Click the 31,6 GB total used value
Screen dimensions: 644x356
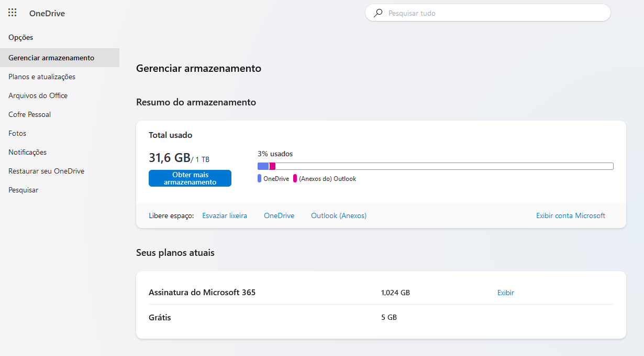[x=170, y=158]
